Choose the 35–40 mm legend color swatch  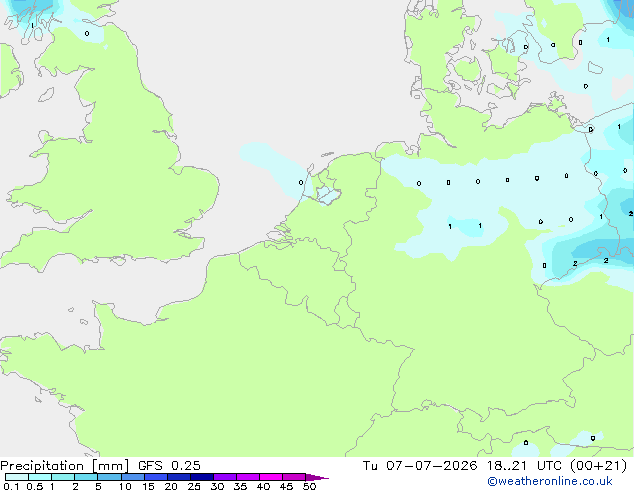[248, 477]
